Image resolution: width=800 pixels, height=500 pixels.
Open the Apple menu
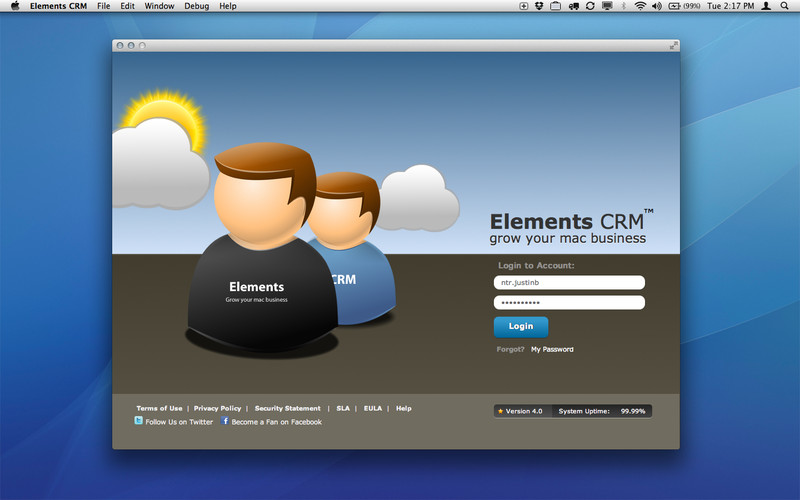pyautogui.click(x=15, y=6)
